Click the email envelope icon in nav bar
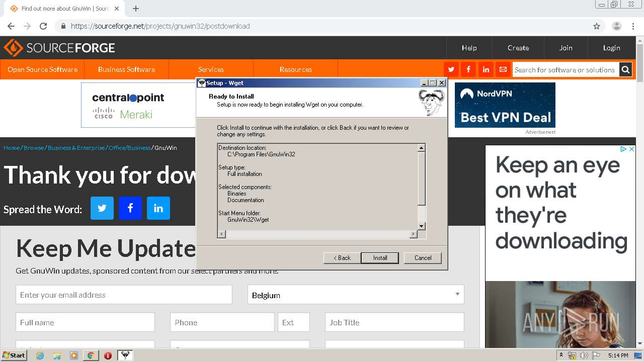The height and width of the screenshot is (362, 644). click(x=503, y=69)
